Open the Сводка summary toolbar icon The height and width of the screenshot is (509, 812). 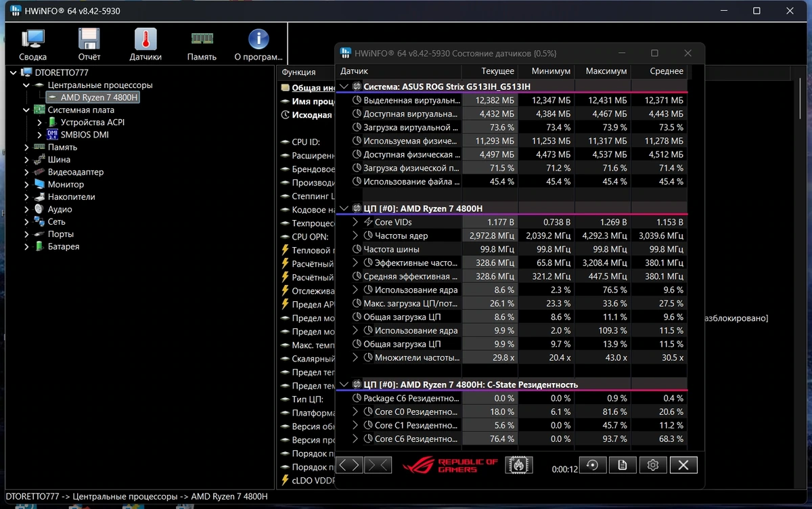point(32,45)
